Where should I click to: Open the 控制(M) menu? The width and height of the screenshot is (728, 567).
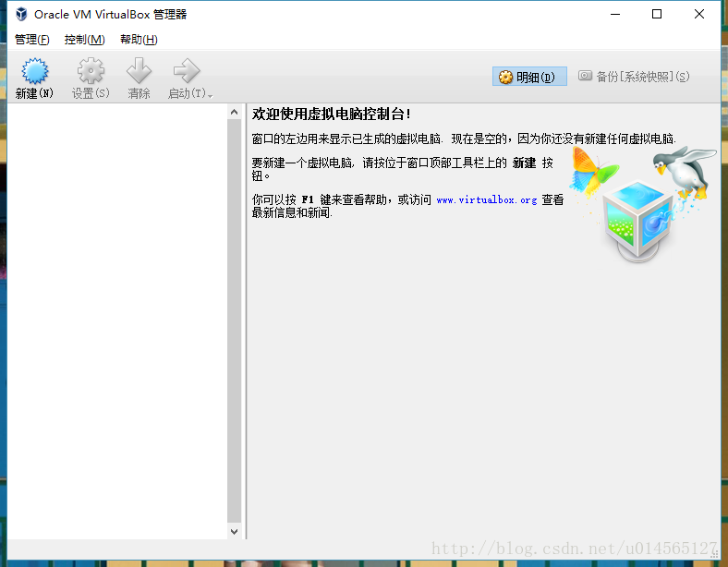pyautogui.click(x=84, y=40)
